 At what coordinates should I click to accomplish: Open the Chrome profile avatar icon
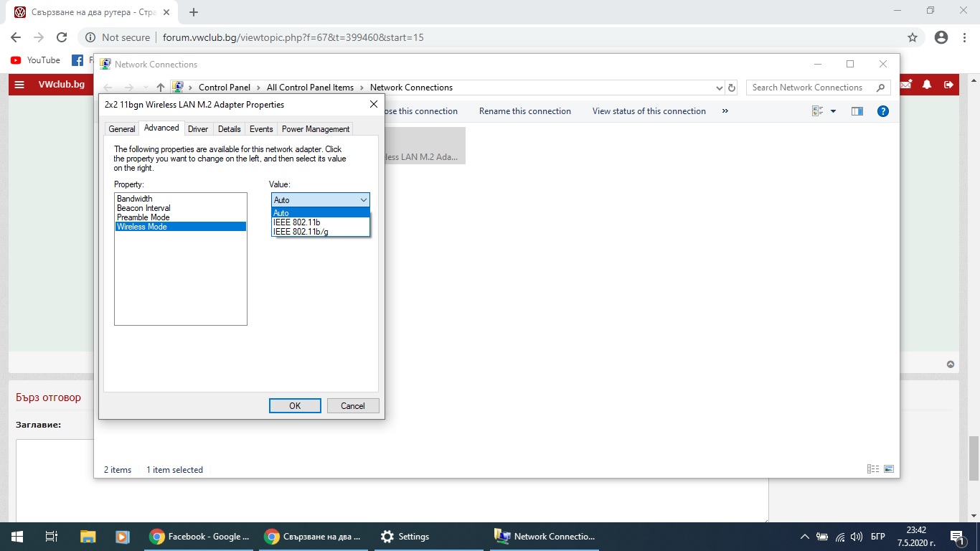coord(941,37)
